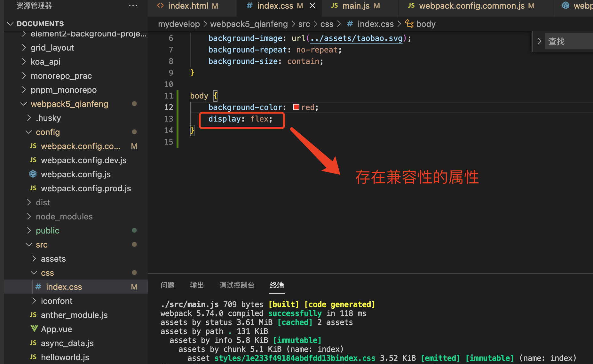Click index.css breadcrumb segment

(375, 24)
